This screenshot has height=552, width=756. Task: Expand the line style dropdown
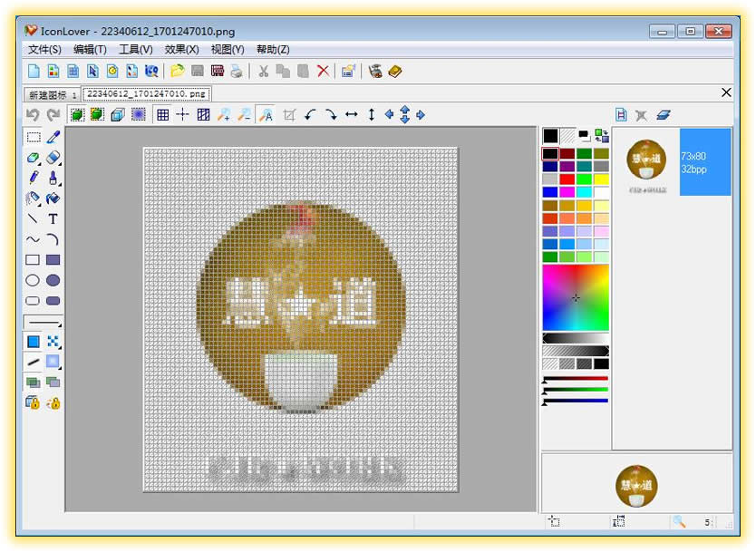click(60, 325)
